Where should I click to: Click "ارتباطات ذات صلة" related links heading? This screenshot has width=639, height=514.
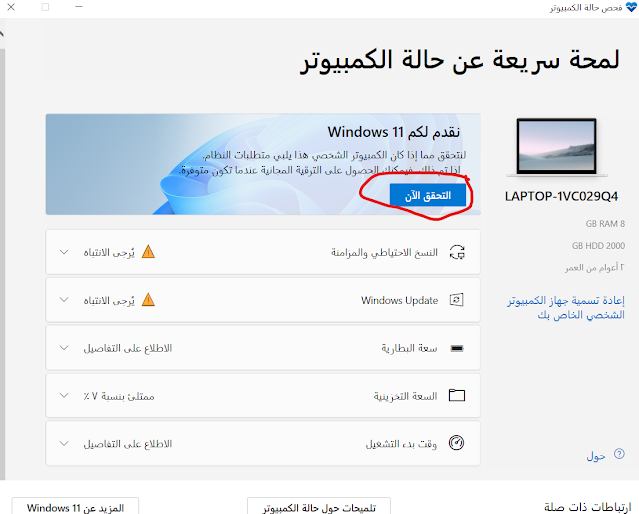(x=588, y=507)
